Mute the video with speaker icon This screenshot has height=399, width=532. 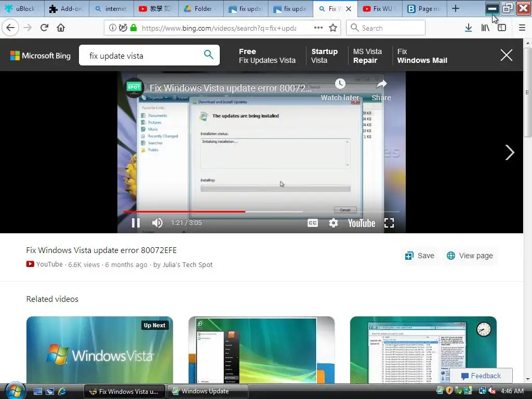pyautogui.click(x=157, y=223)
